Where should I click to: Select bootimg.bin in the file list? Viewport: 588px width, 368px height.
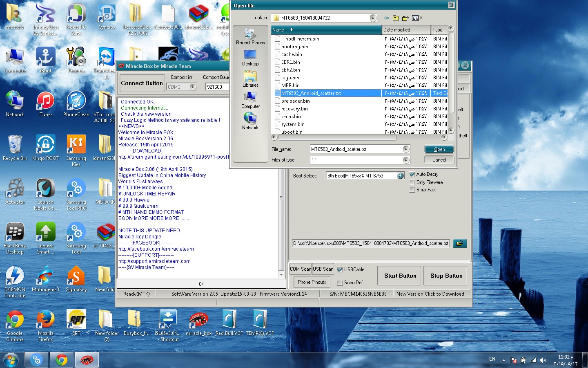(294, 47)
